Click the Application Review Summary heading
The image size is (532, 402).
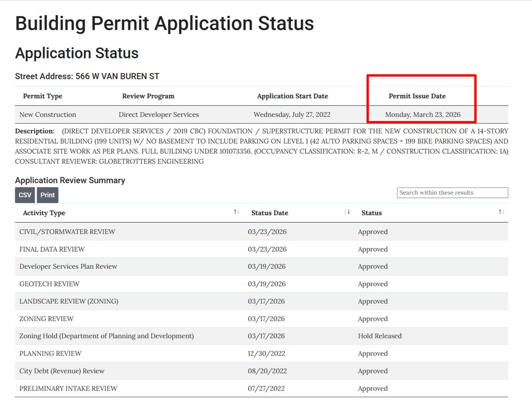click(x=70, y=180)
